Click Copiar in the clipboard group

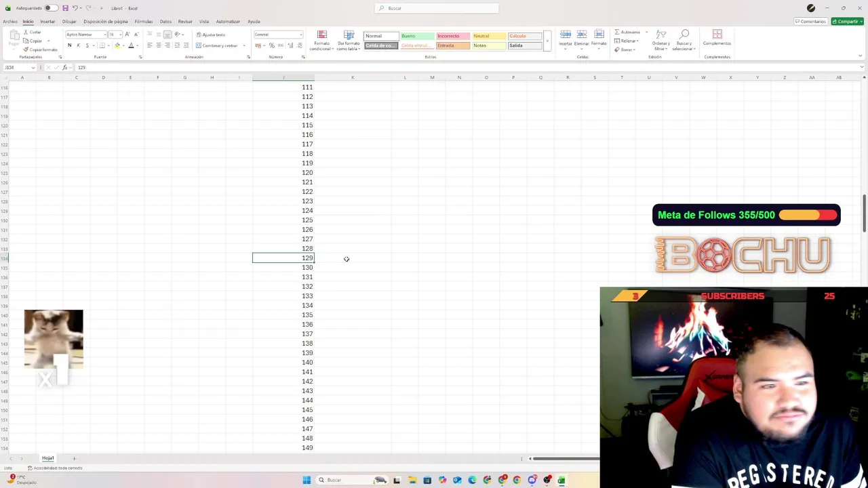[x=33, y=41]
